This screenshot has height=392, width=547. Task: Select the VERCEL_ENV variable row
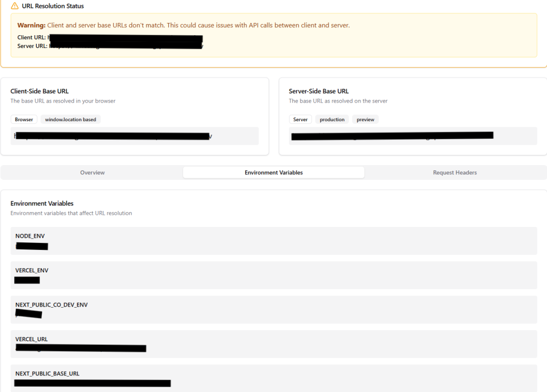[273, 275]
